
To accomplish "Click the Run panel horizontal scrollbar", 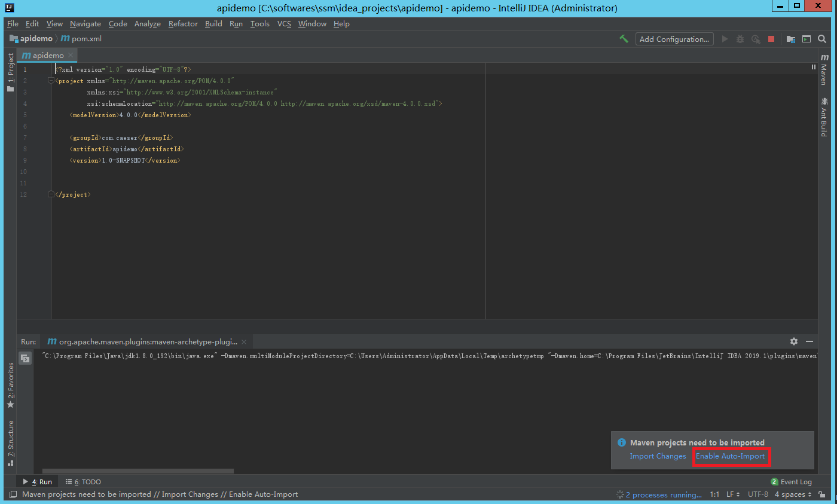I will coord(138,471).
